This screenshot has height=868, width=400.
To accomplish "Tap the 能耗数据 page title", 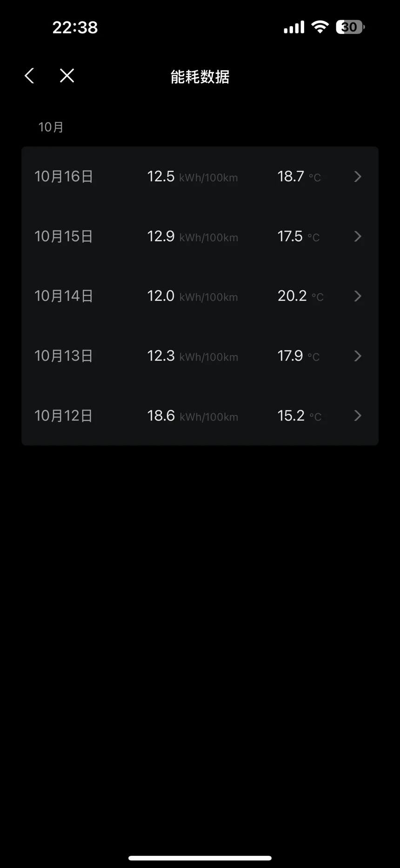I will click(x=200, y=77).
